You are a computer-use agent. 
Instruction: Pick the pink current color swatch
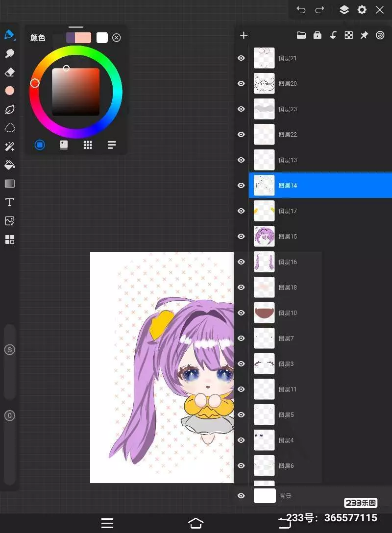click(x=83, y=38)
